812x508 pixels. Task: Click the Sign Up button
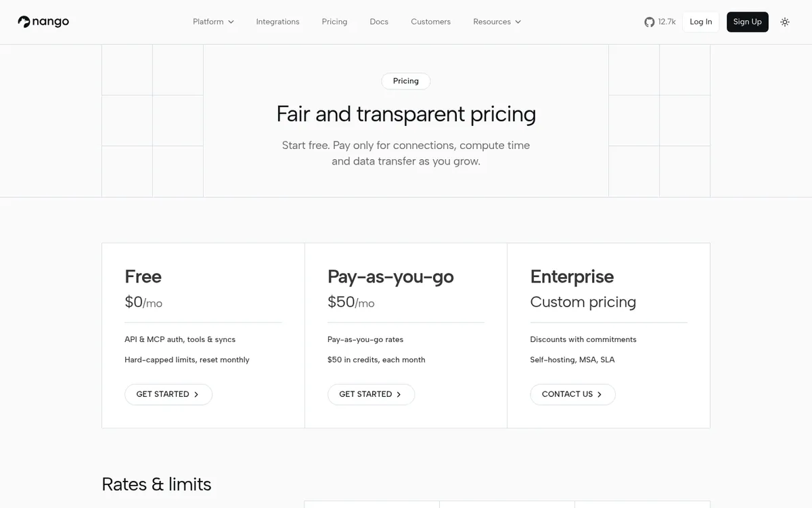(x=748, y=22)
